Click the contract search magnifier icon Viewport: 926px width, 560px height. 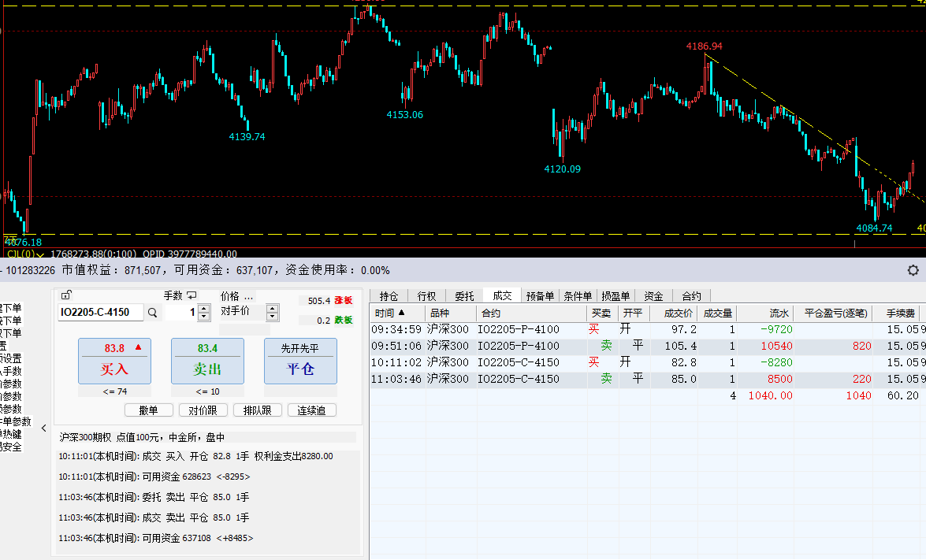(153, 313)
